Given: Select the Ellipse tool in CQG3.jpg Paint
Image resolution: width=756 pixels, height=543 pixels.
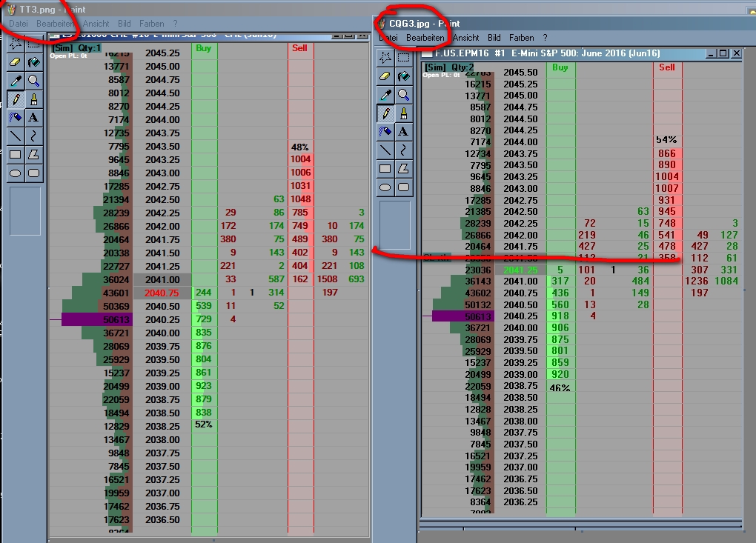Looking at the screenshot, I should point(385,187).
